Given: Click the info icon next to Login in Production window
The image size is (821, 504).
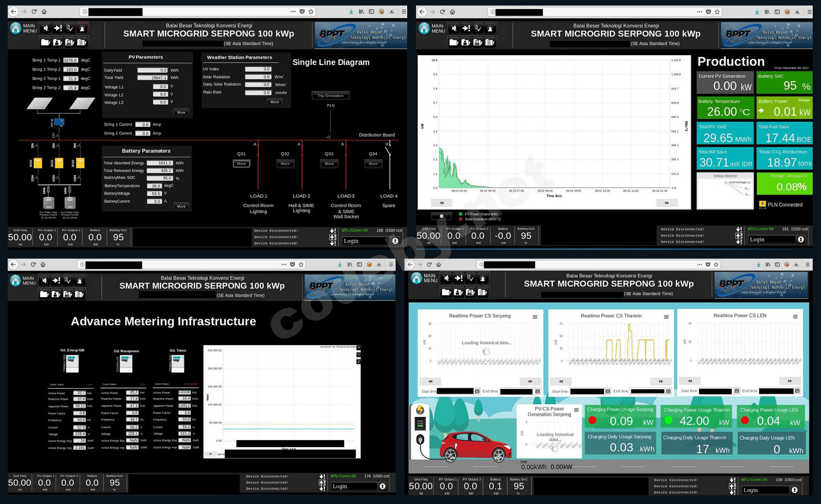Looking at the screenshot, I should click(801, 239).
